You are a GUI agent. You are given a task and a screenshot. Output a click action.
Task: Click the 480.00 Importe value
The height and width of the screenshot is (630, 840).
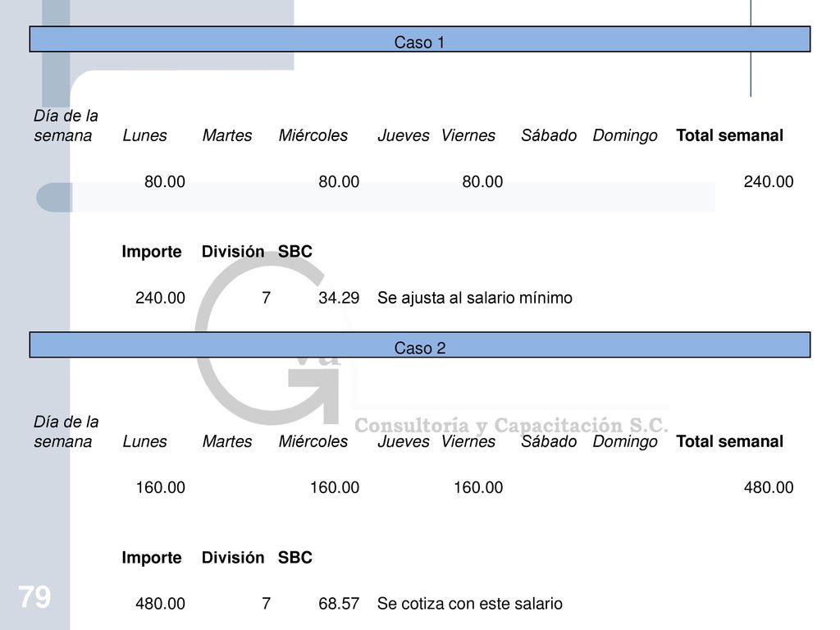coord(160,604)
